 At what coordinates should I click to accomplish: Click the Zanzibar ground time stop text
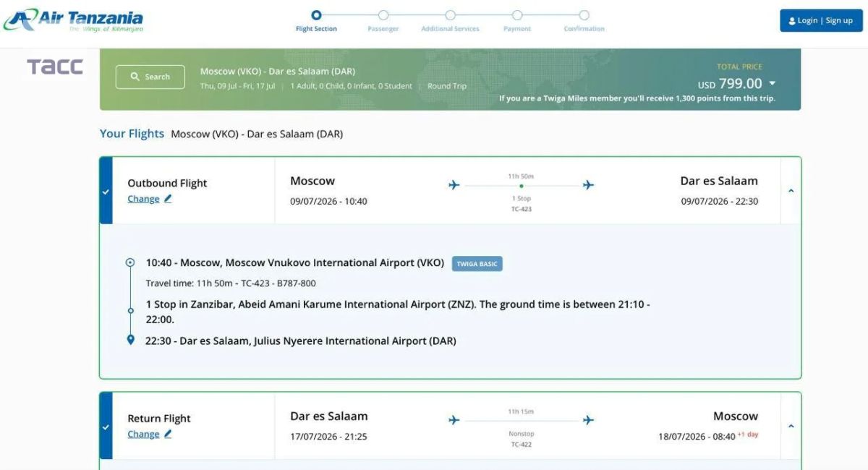click(398, 312)
